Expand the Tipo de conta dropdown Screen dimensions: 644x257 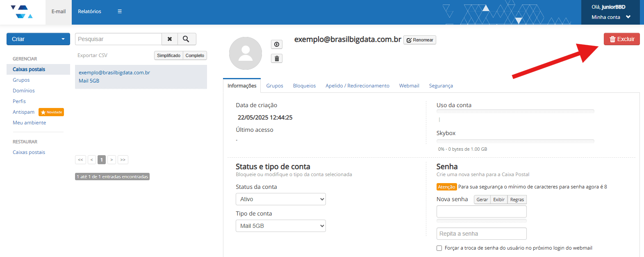(280, 226)
